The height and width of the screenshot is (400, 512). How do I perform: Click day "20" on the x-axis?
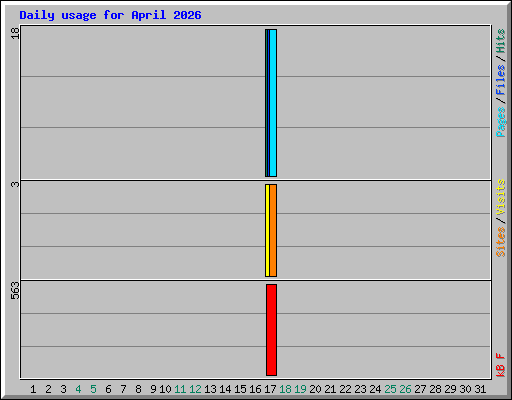point(315,389)
